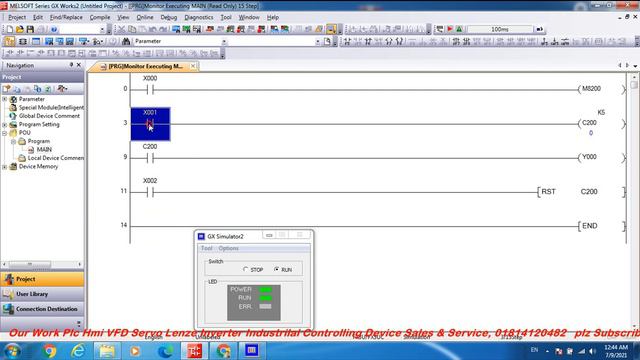Expand the Program Setting tree node
The height and width of the screenshot is (360, 640).
(x=5, y=124)
